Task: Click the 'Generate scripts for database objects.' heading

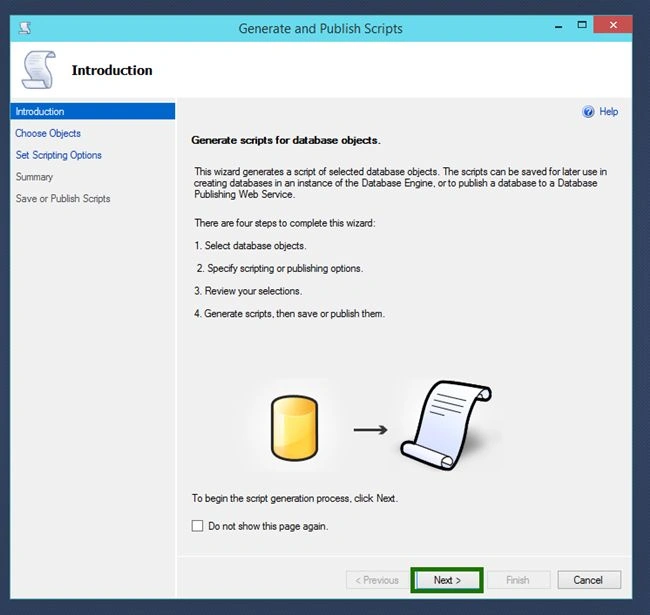Action: point(286,140)
